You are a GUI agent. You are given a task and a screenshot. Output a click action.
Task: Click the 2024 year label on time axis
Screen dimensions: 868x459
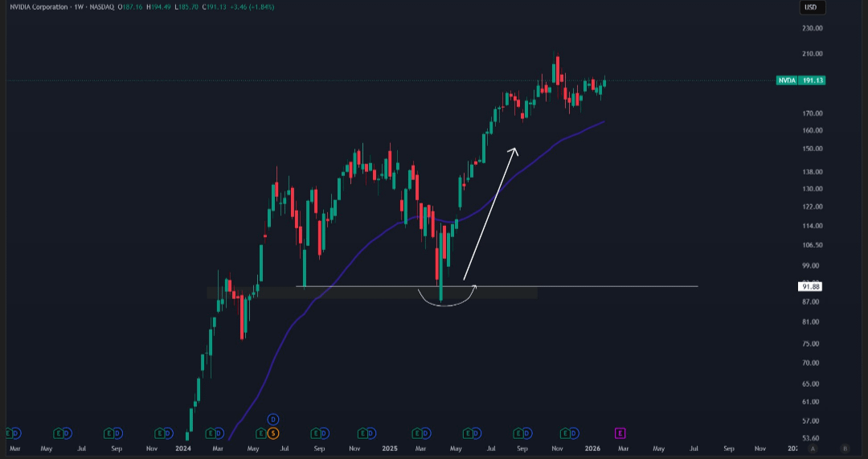pos(183,449)
